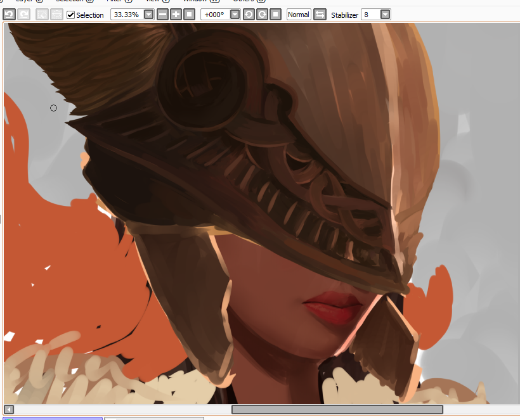
Task: Click the Invert selection icon
Action: coord(56,15)
